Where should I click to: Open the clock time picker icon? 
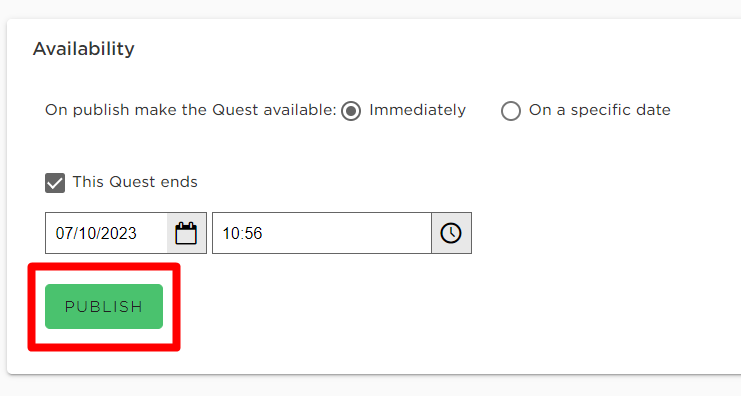point(451,233)
